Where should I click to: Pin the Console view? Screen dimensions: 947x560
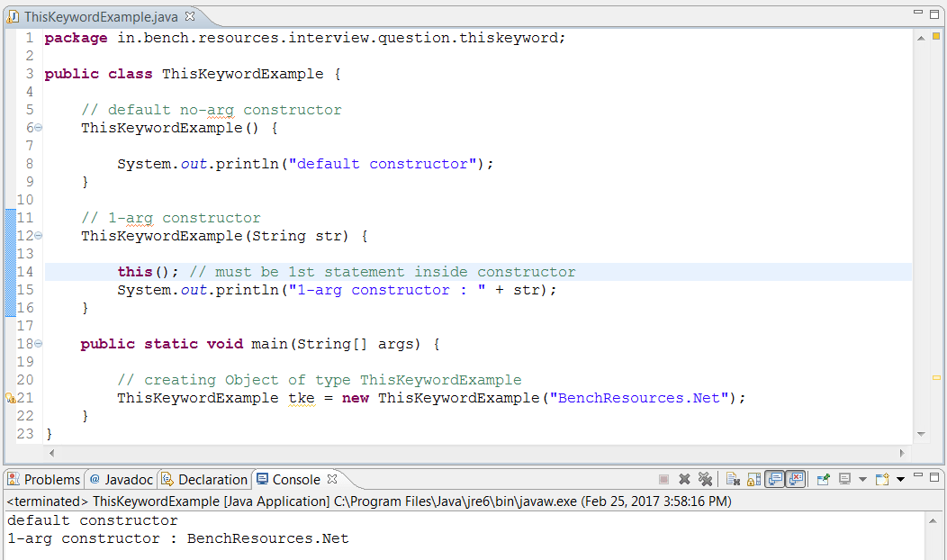[824, 478]
